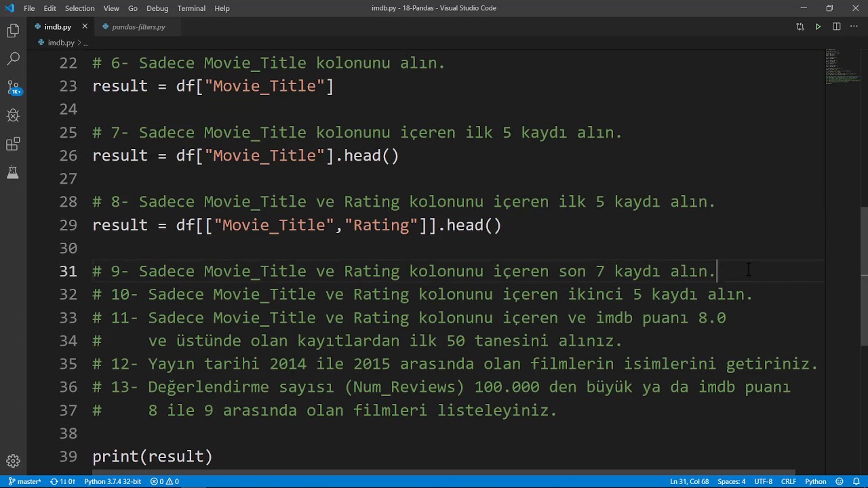Click master branch indicator in status bar
868x488 pixels.
click(24, 481)
